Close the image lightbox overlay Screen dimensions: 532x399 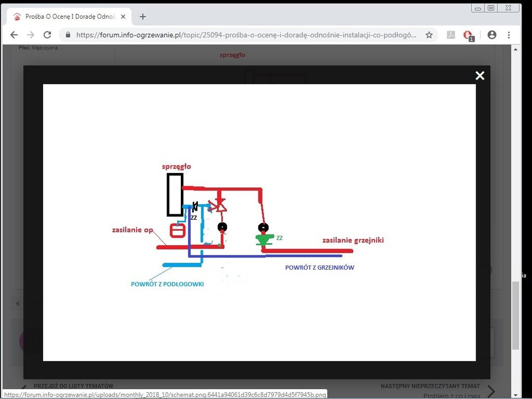480,76
